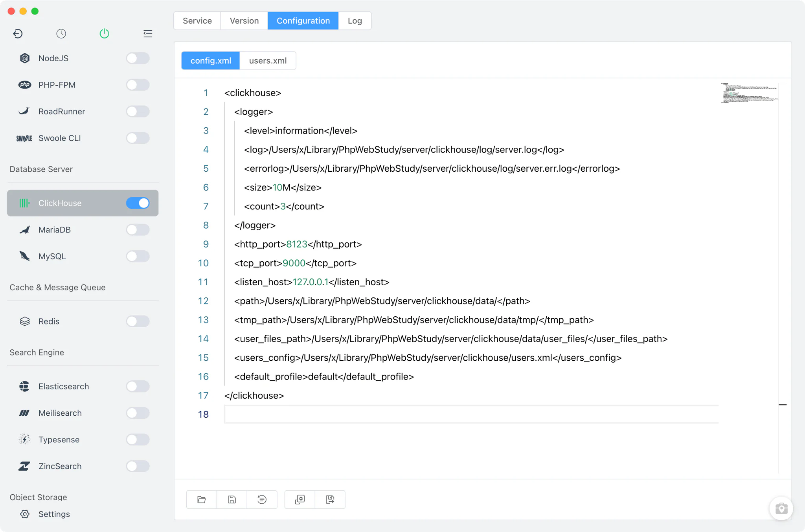The image size is (805, 532).
Task: Click line number 9 in gutter
Action: [206, 244]
